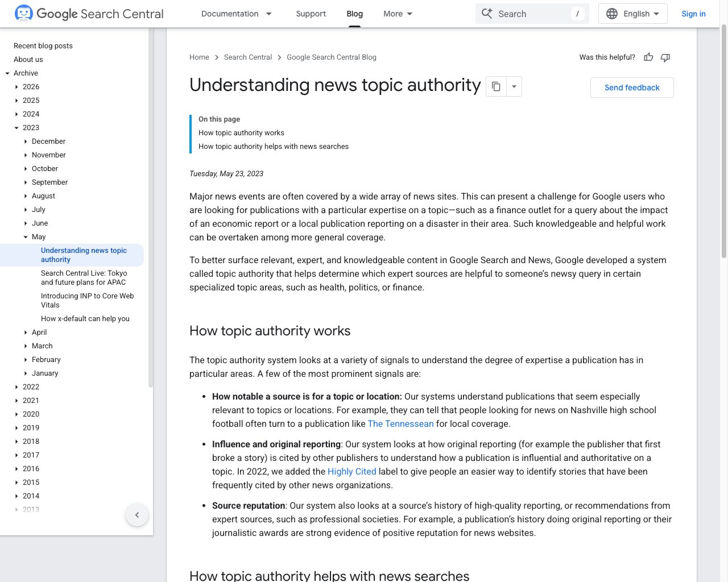The height and width of the screenshot is (582, 728).
Task: Click the Tuesday, May 23, 2023 date text
Action: [x=226, y=174]
